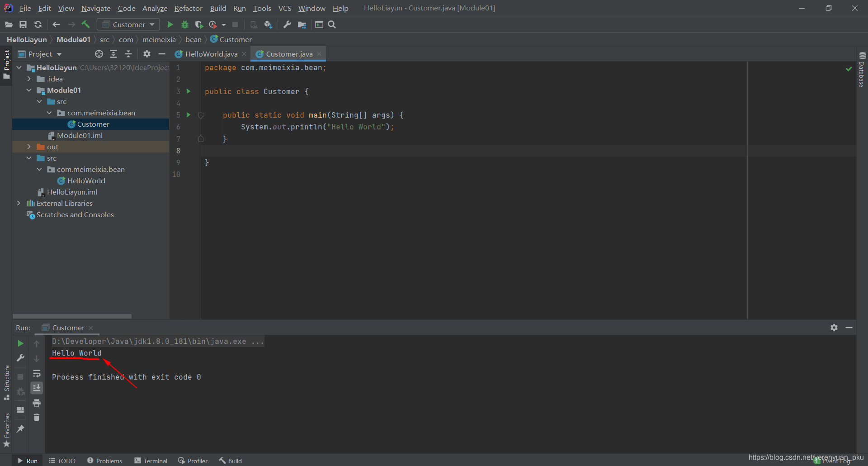Screen dimensions: 868x466
Task: Click 'bean' in the breadcrumb path
Action: (x=193, y=39)
